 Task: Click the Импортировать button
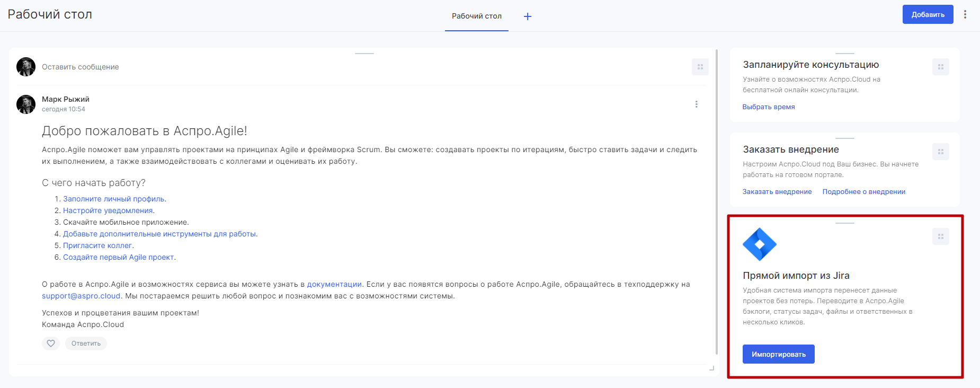779,354
